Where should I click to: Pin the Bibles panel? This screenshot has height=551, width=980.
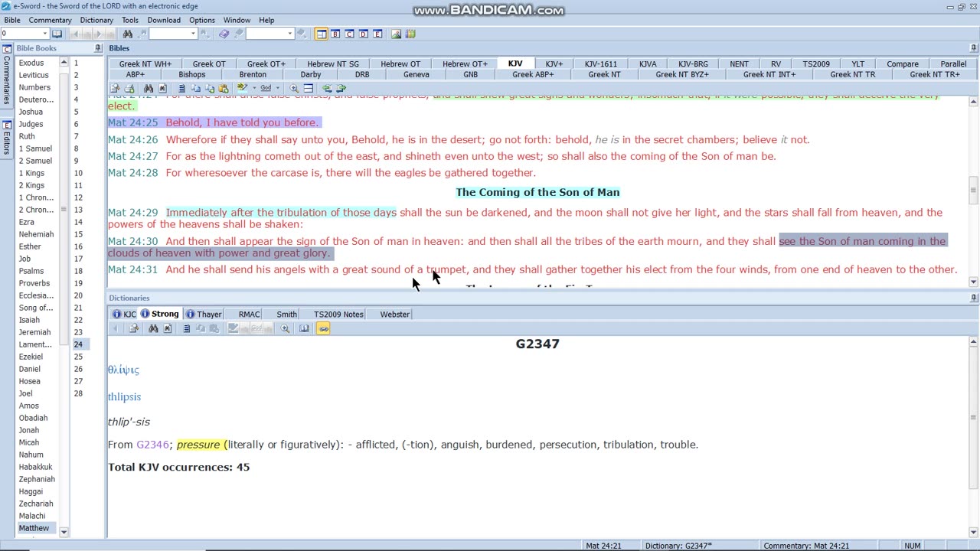973,48
